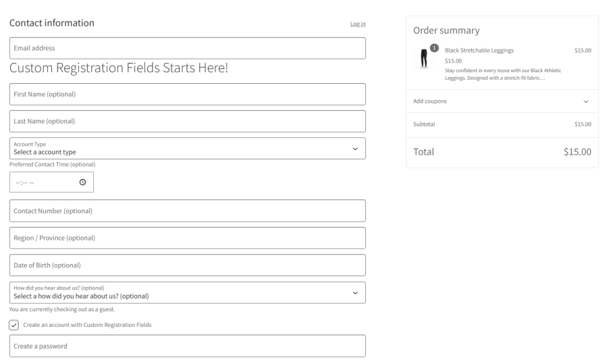
Task: Expand the Add coupons section
Action: click(x=502, y=101)
